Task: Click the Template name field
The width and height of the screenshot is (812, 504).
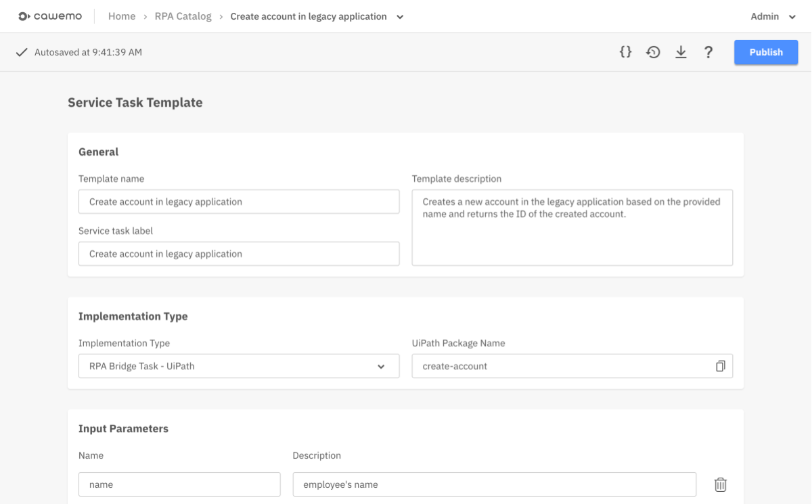Action: [x=238, y=202]
